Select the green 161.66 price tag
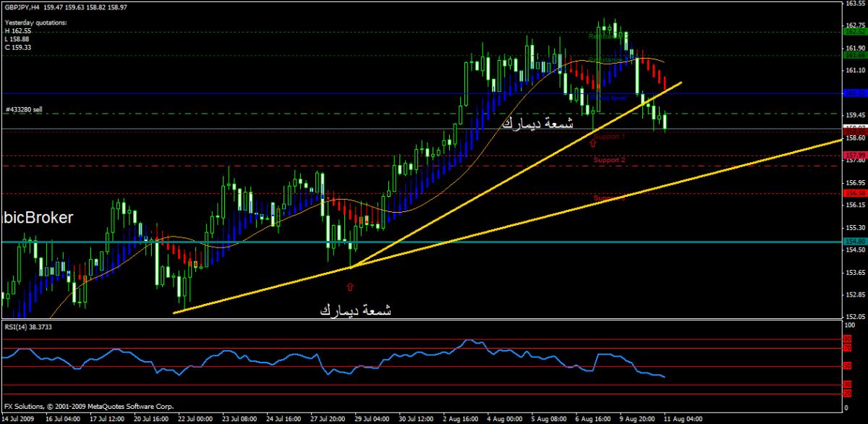 854,55
